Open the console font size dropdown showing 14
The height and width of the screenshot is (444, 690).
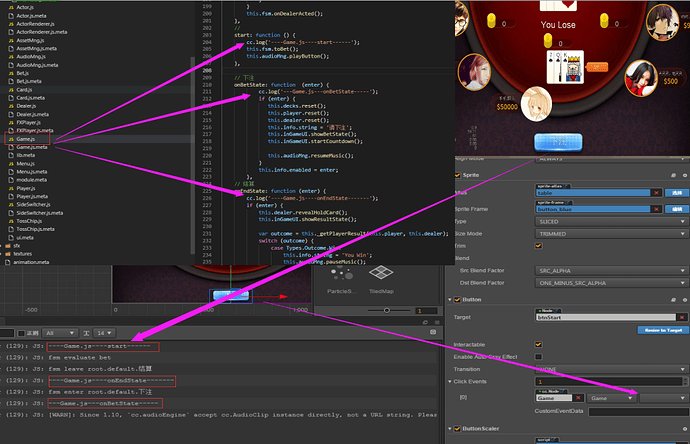click(x=105, y=333)
